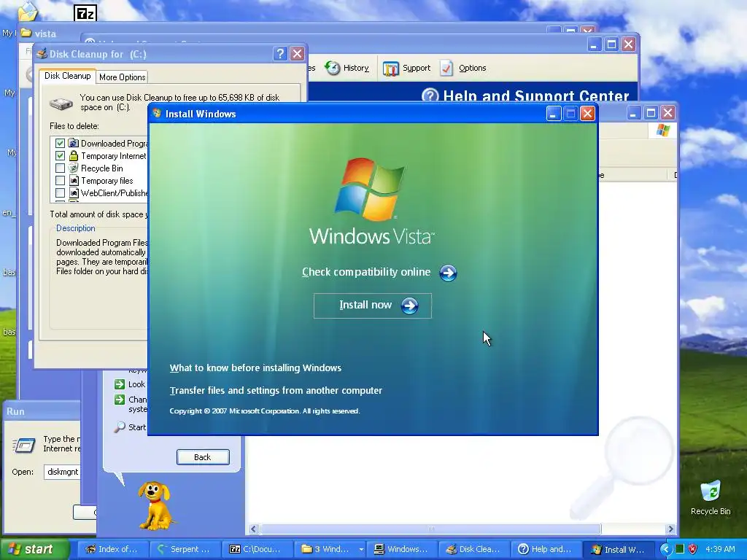Image resolution: width=747 pixels, height=560 pixels.
Task: Click the Run dialog icon
Action: point(24,446)
